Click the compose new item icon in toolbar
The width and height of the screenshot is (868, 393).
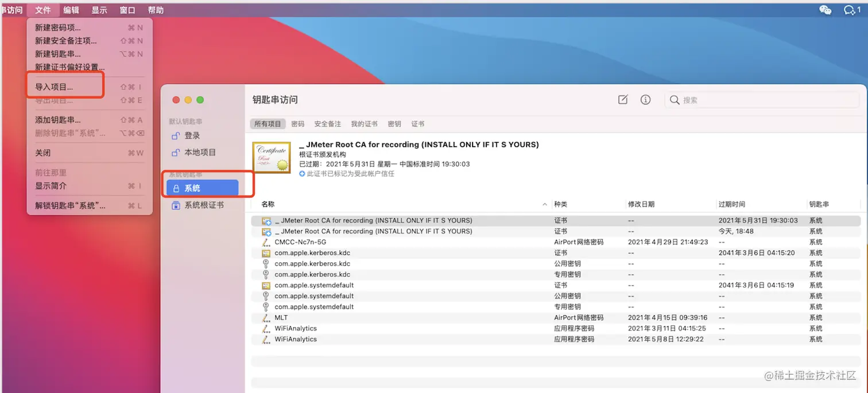point(623,100)
